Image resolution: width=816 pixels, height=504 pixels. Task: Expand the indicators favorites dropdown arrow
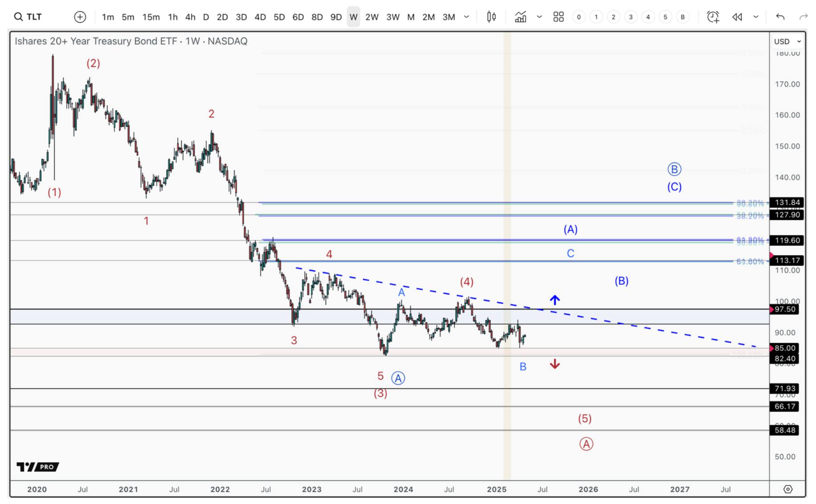tap(539, 17)
